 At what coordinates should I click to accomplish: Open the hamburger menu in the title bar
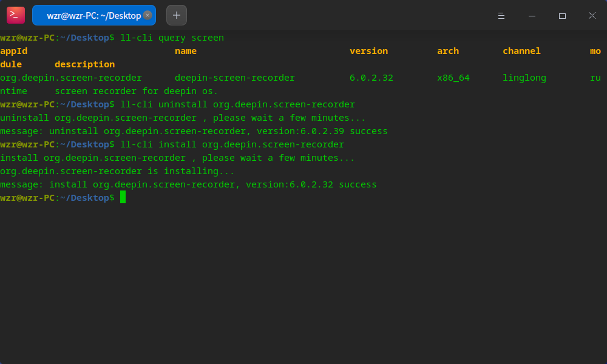click(501, 16)
